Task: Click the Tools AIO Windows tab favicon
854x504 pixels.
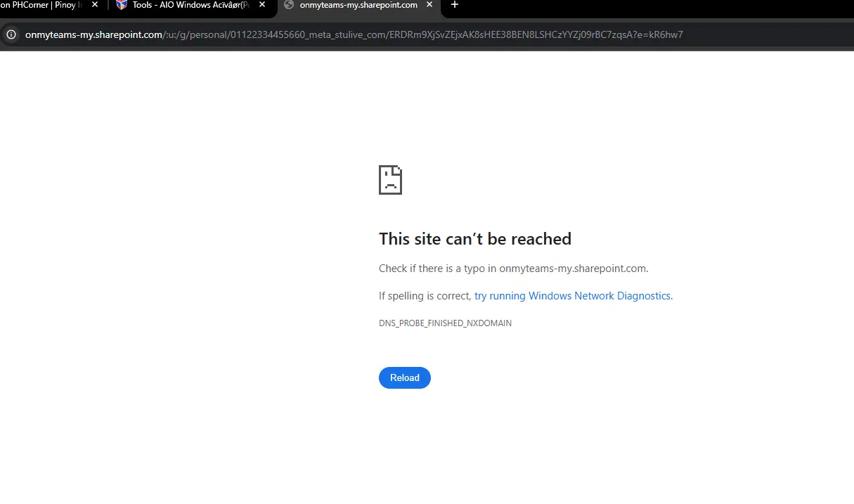Action: 122,5
